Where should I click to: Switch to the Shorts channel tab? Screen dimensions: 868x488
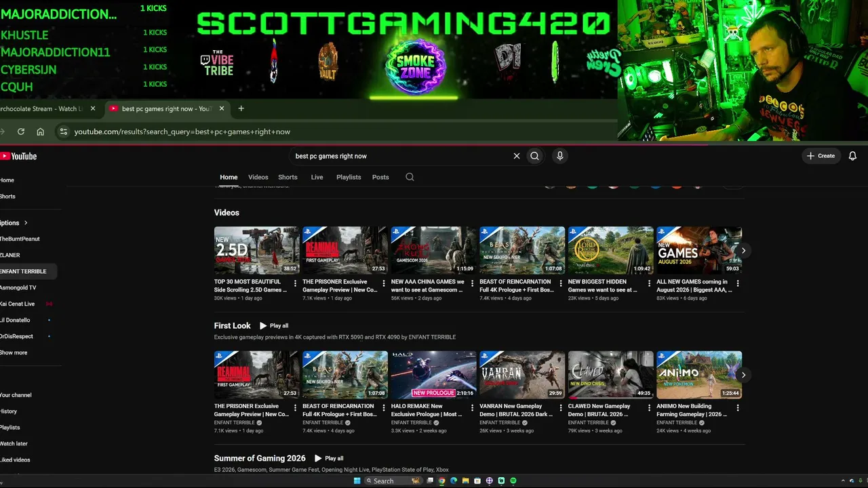(x=288, y=177)
